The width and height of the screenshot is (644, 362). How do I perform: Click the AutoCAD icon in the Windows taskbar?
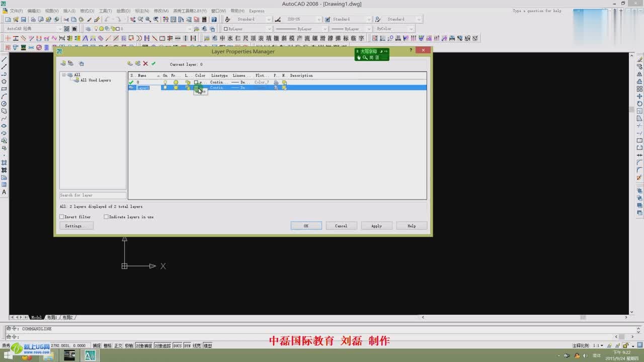coord(90,355)
